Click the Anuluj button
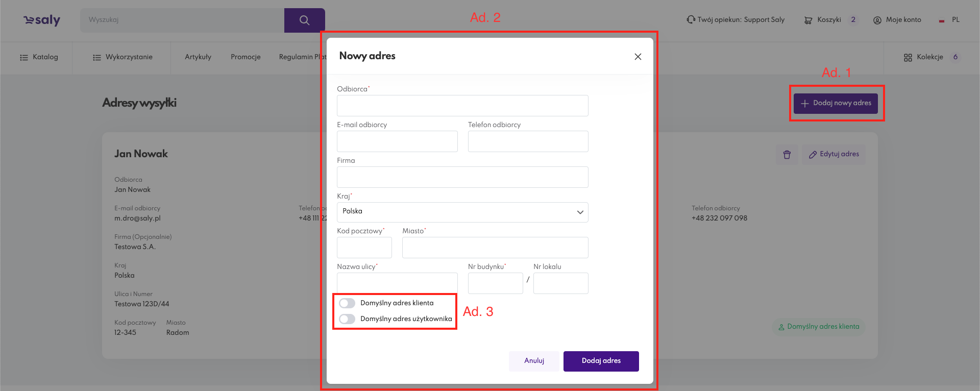This screenshot has height=391, width=980. 534,361
